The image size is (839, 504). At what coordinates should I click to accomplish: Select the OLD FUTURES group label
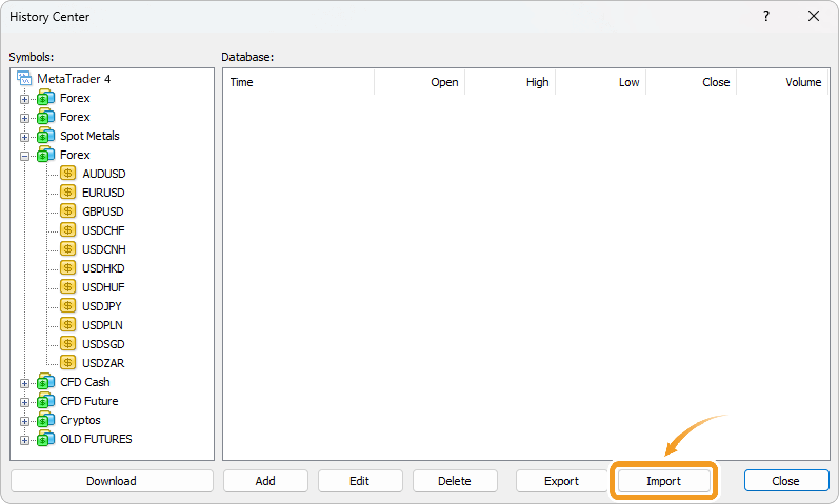[x=96, y=439]
